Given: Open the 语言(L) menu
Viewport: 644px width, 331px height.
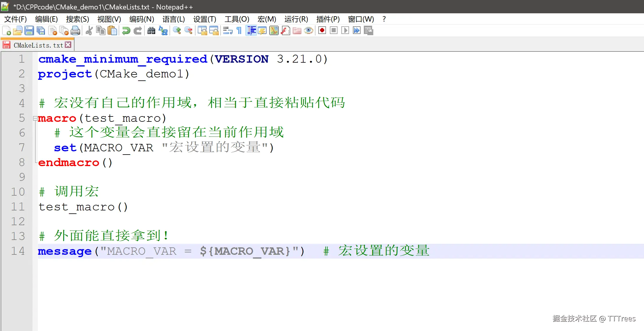Looking at the screenshot, I should [173, 19].
